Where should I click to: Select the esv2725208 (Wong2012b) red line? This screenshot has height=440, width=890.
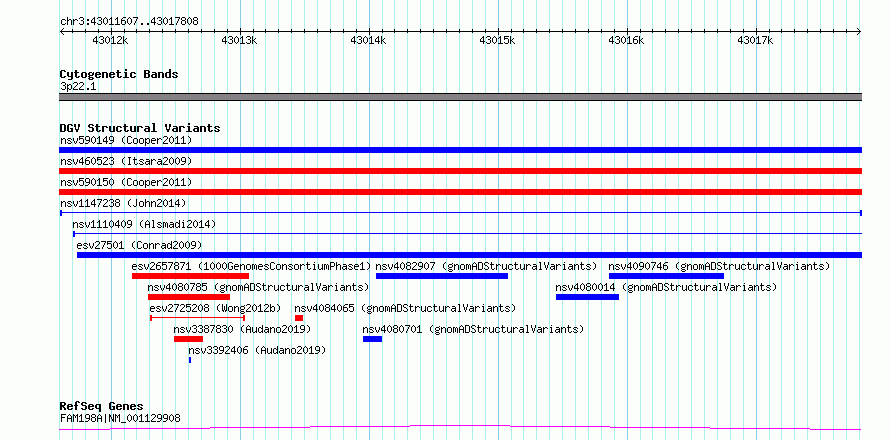coord(197,318)
